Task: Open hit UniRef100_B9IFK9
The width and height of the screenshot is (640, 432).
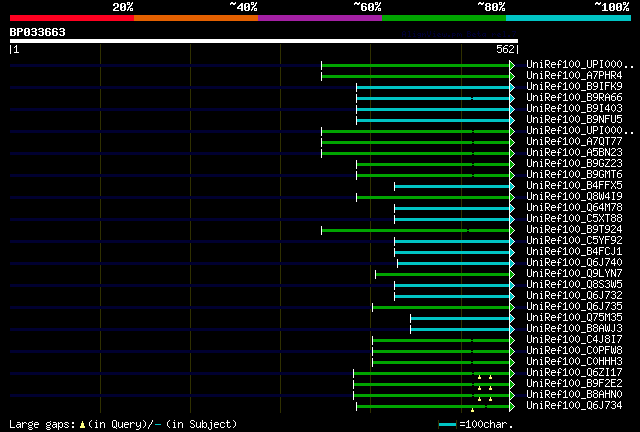Action: pyautogui.click(x=574, y=87)
